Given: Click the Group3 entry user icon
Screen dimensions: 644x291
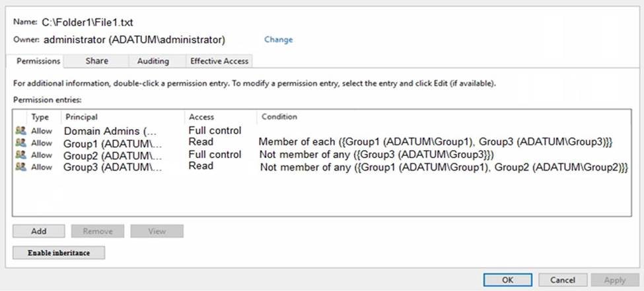Looking at the screenshot, I should [x=20, y=167].
